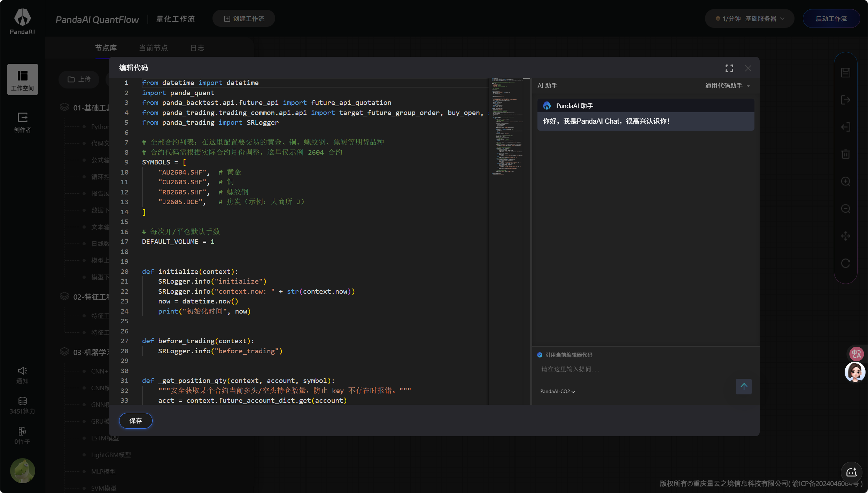This screenshot has width=868, height=493.
Task: Click the "CU2603.SHF" string in code
Action: click(x=182, y=182)
